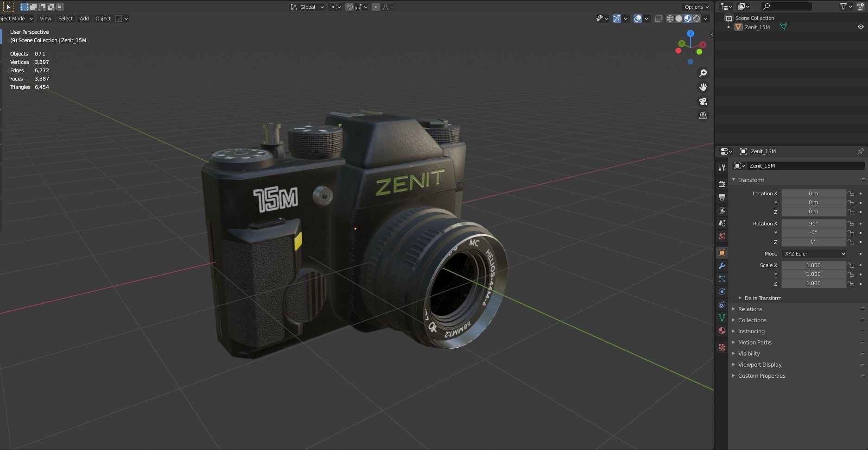Open the Physics properties tab

[722, 292]
